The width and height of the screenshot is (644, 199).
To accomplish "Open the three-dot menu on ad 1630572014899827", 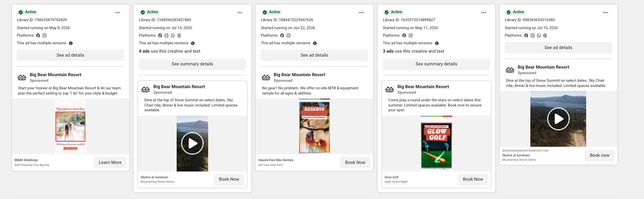I will tap(484, 12).
